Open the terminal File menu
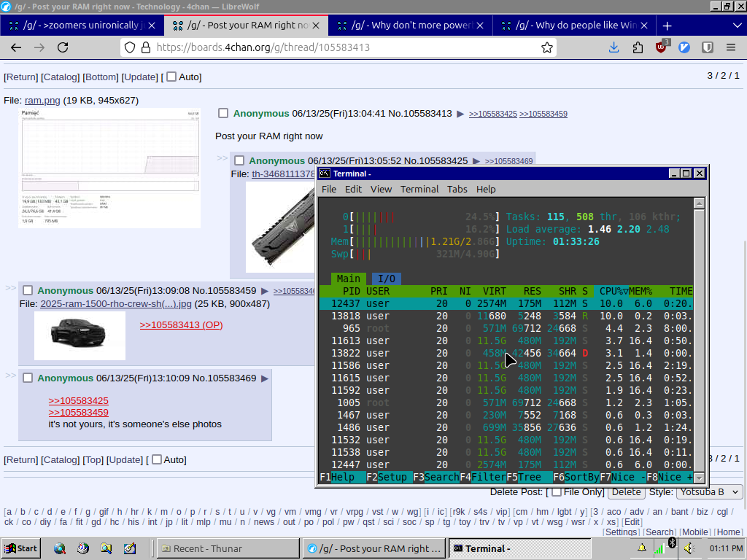Image resolution: width=747 pixels, height=560 pixels. [x=329, y=189]
